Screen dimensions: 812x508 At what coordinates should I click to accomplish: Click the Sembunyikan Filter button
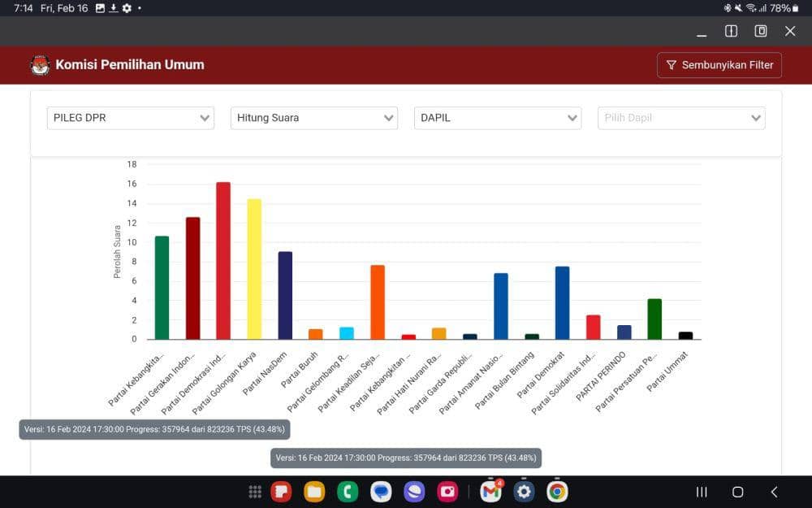point(719,65)
